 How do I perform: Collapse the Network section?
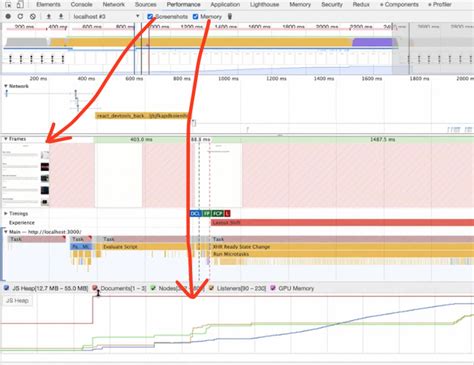click(x=6, y=86)
